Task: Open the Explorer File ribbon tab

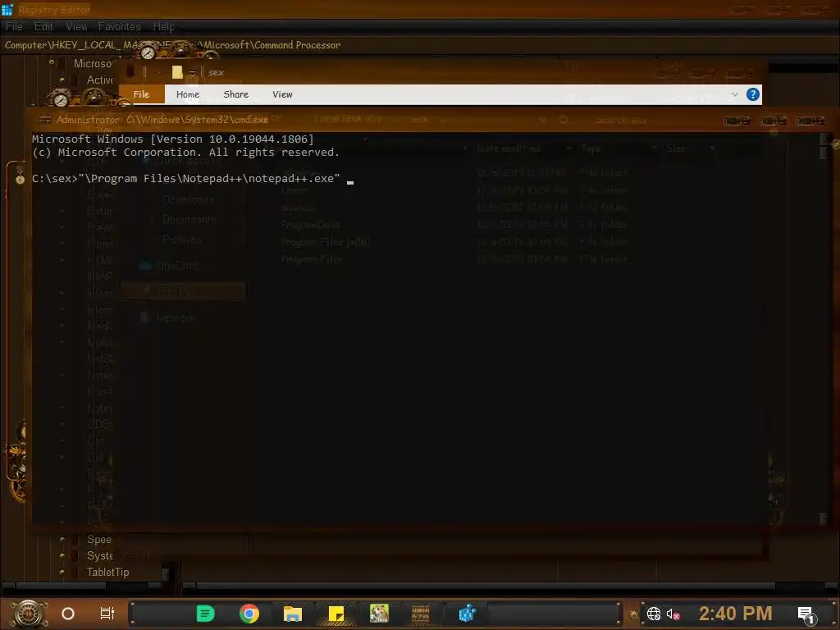Action: pyautogui.click(x=141, y=94)
